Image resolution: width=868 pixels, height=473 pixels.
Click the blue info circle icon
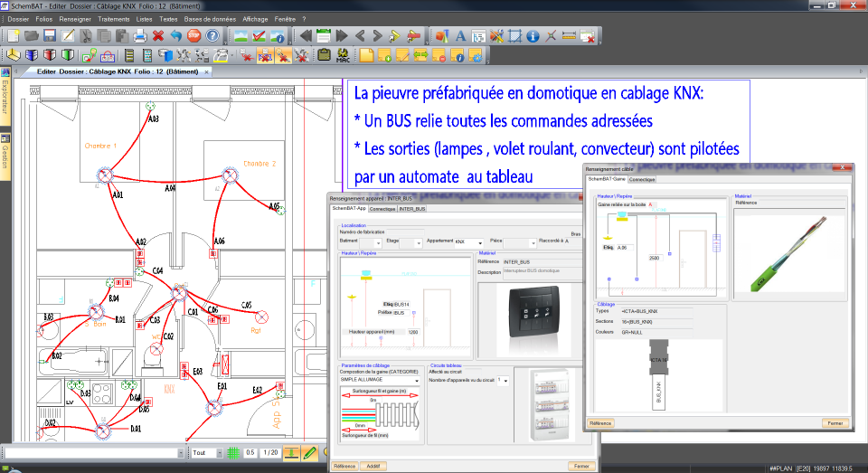pyautogui.click(x=533, y=36)
